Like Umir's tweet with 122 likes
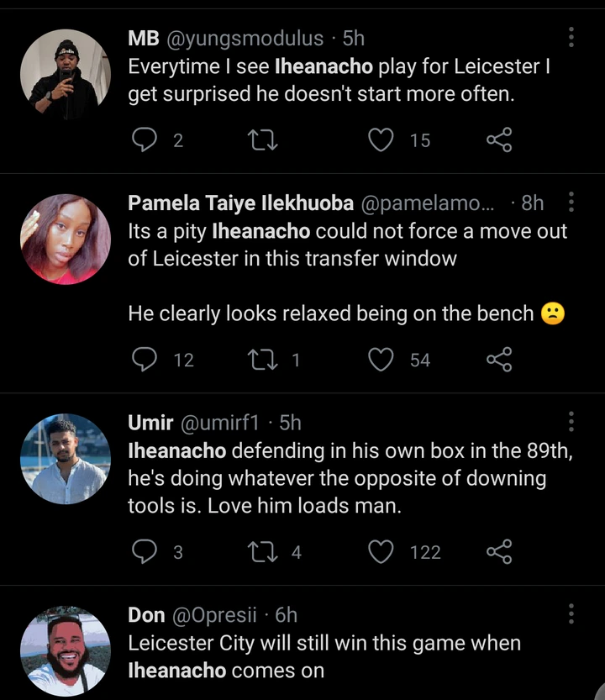Screen dimensions: 605x700 [382, 551]
